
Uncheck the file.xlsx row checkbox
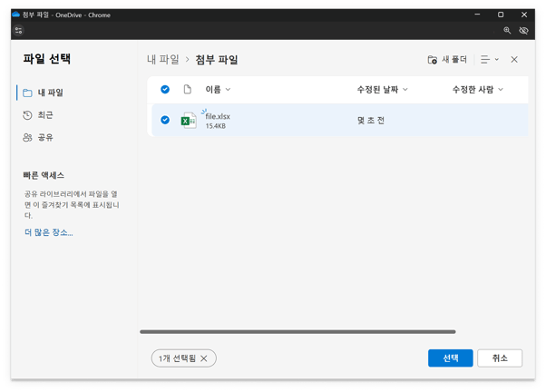tap(165, 120)
